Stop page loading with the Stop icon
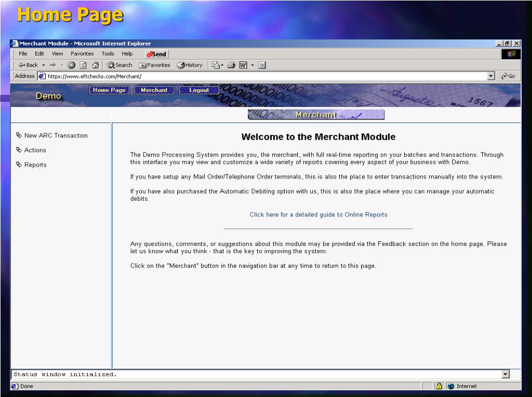Viewport: 532px width, 397px height. coord(71,65)
